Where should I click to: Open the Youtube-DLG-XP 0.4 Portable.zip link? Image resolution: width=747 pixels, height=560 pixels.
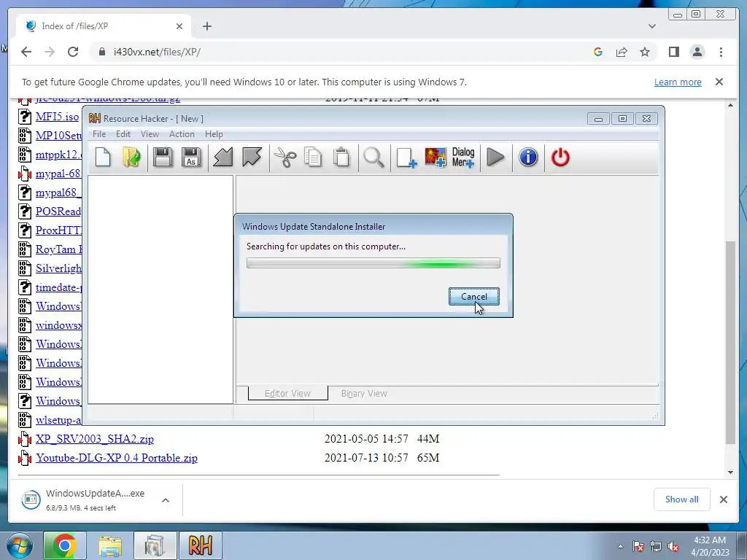click(117, 458)
